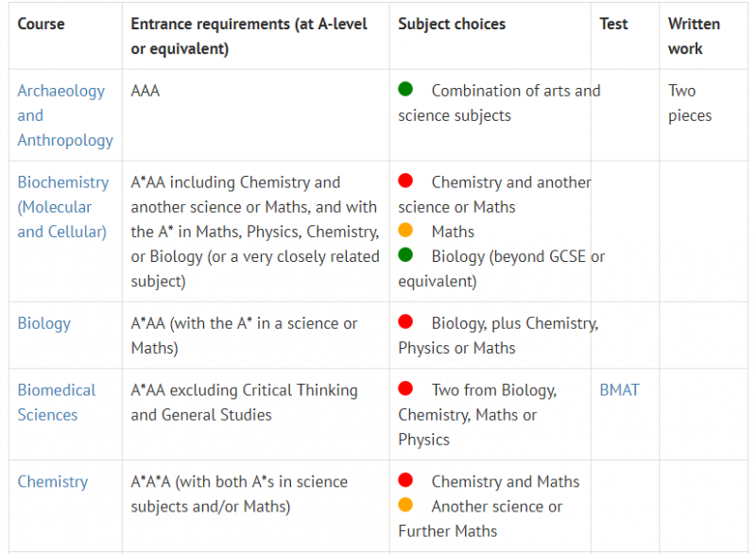Screen dimensions: 756x554
Task: Click red dot beside Chemistry and Maths
Action: click(405, 480)
